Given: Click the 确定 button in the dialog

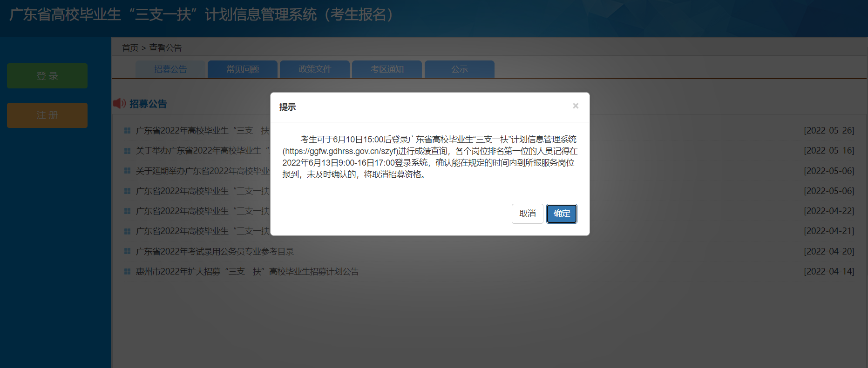Looking at the screenshot, I should [562, 214].
